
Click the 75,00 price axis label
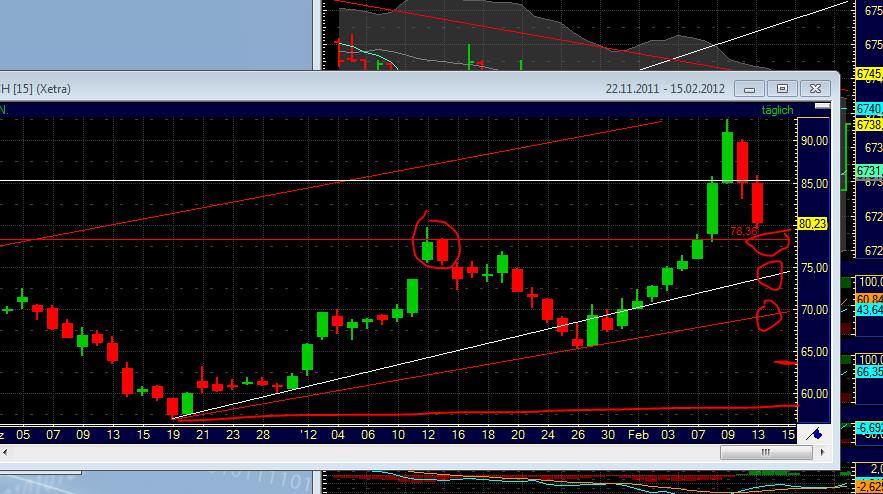pyautogui.click(x=814, y=268)
